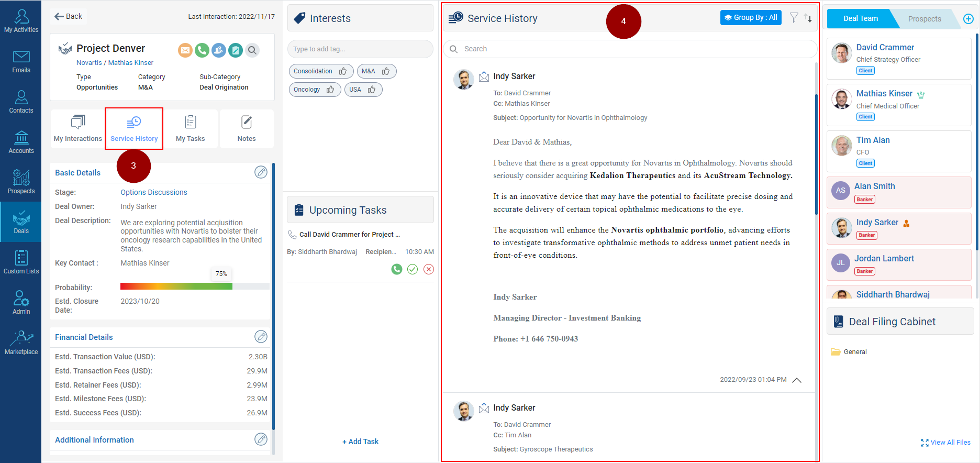
Task: Open My Activities in sidebar
Action: click(21, 21)
